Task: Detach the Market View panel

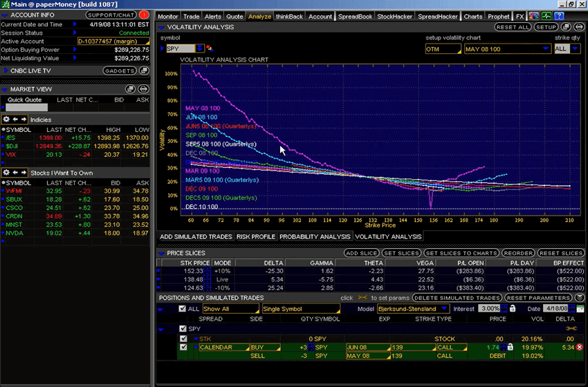Action: coord(130,88)
